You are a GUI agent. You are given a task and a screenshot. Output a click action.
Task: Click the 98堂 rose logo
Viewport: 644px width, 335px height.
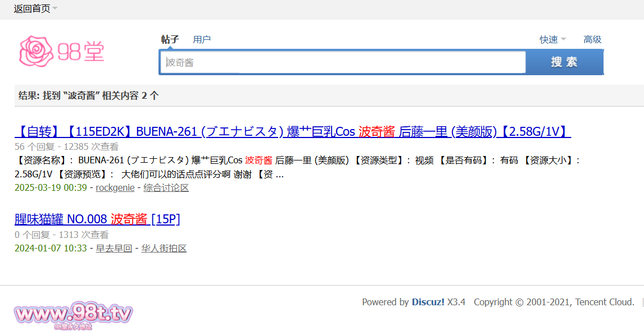62,51
